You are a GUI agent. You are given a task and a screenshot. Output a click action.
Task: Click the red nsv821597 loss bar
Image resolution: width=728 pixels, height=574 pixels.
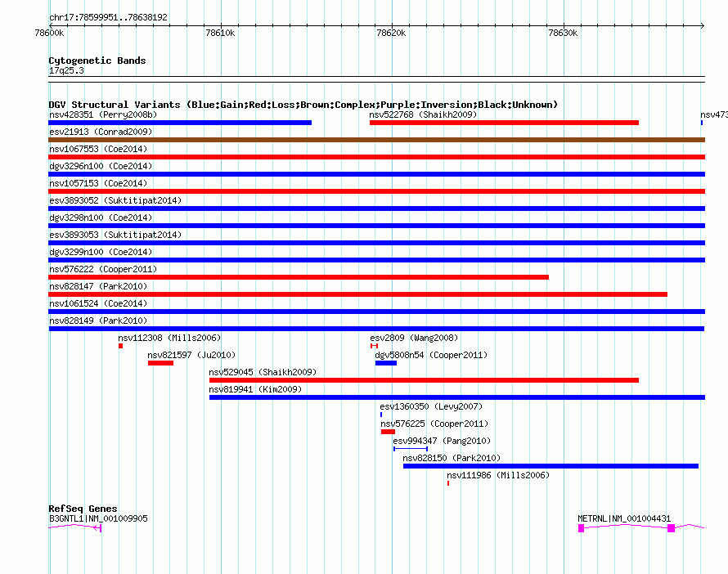click(160, 363)
